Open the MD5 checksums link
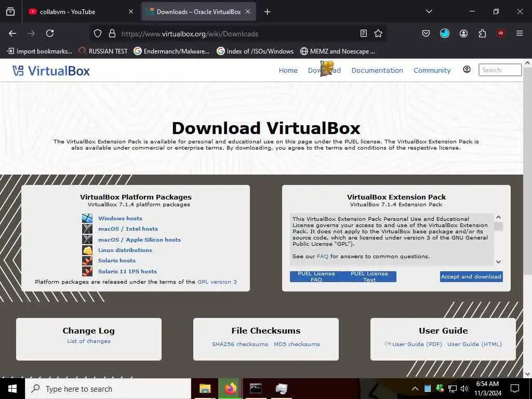The width and height of the screenshot is (532, 399). 297,344
